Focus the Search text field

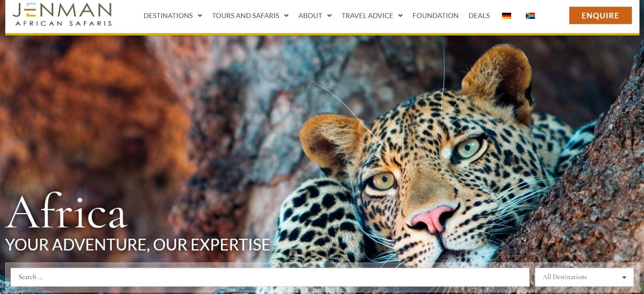click(270, 277)
